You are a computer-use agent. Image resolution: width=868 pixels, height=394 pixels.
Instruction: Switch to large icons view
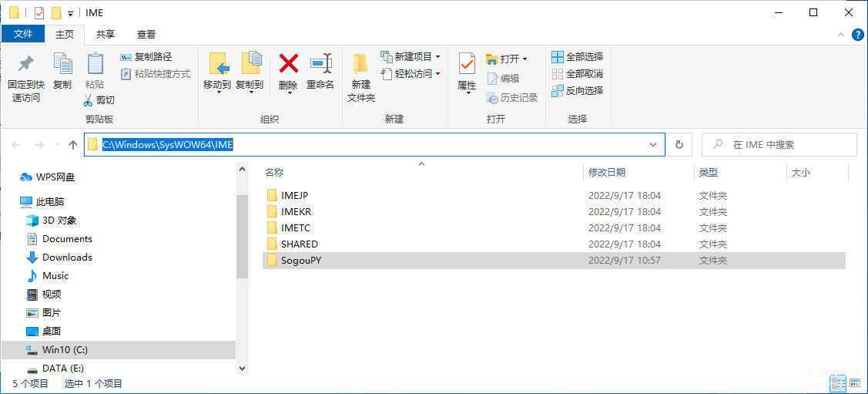[x=854, y=383]
